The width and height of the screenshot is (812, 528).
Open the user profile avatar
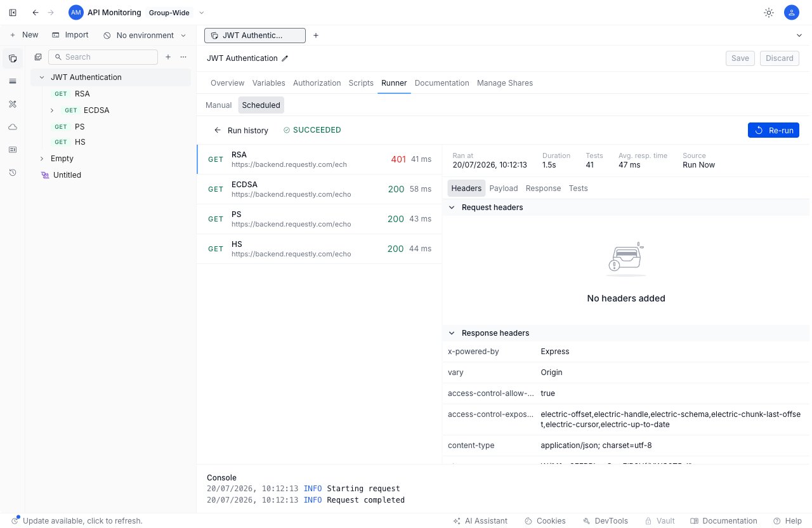[x=791, y=13]
